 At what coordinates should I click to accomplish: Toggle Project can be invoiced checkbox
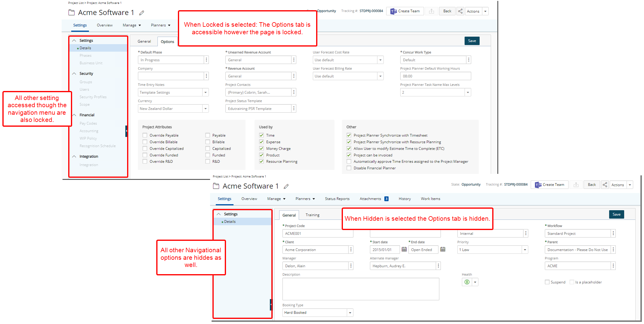coord(349,155)
